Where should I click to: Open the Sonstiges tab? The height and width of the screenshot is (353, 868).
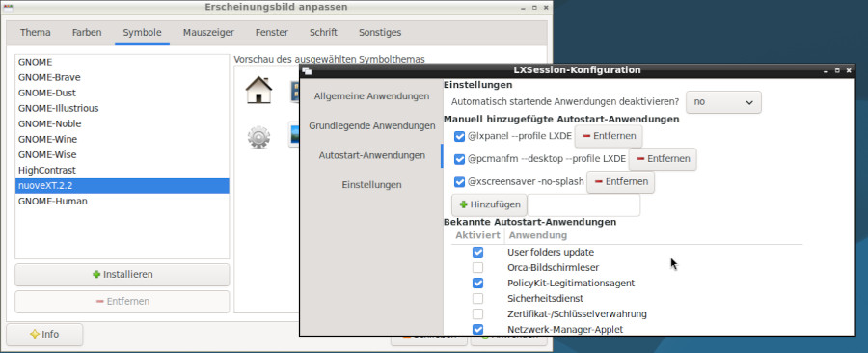(380, 33)
